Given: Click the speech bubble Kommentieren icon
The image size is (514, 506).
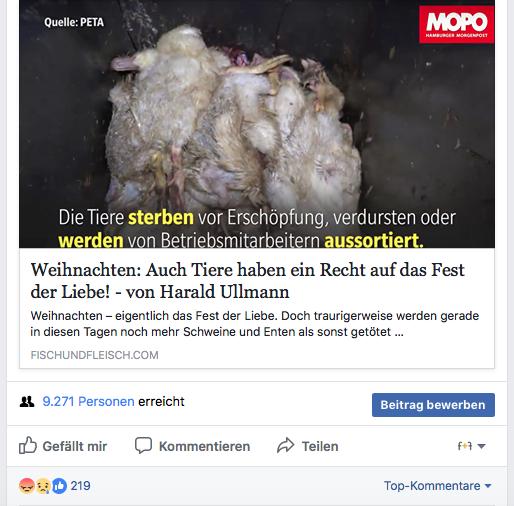Looking at the screenshot, I should tap(143, 445).
